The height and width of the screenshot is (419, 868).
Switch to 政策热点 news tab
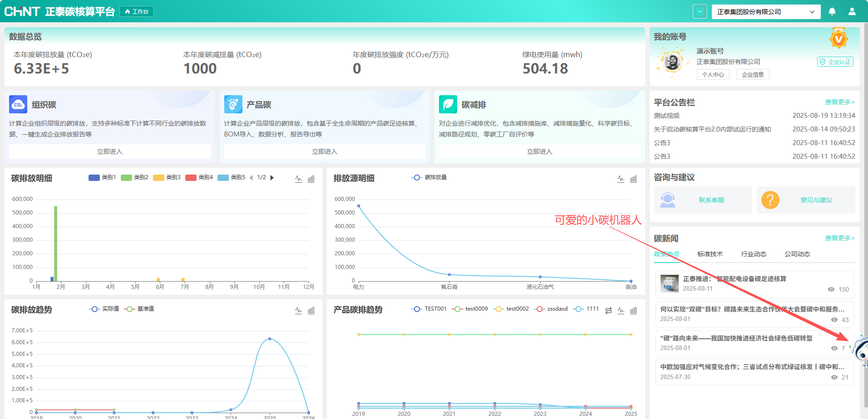[x=666, y=254]
